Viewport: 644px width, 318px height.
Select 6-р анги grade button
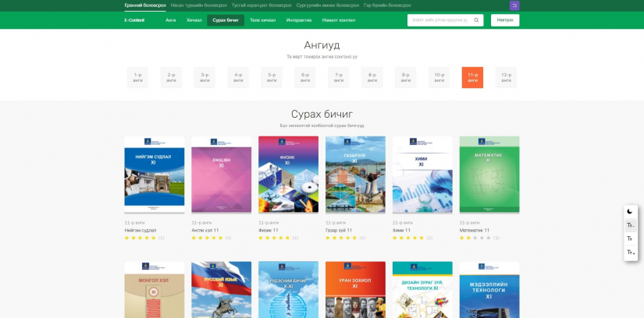pyautogui.click(x=305, y=77)
